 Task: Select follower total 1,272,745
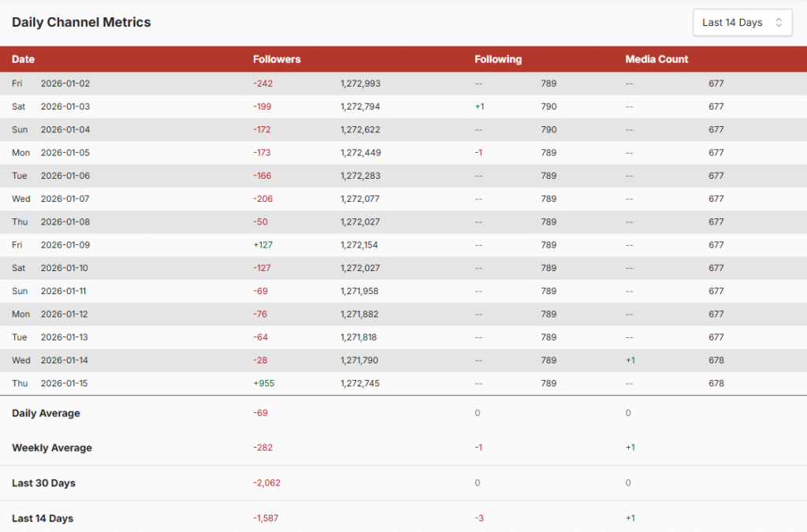(x=361, y=384)
